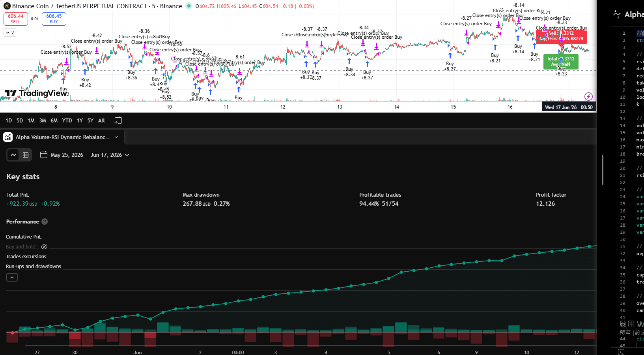Click the Buy +8.27 trade marker label
Image resolution: width=644 pixels, height=355 pixels.
tap(450, 66)
